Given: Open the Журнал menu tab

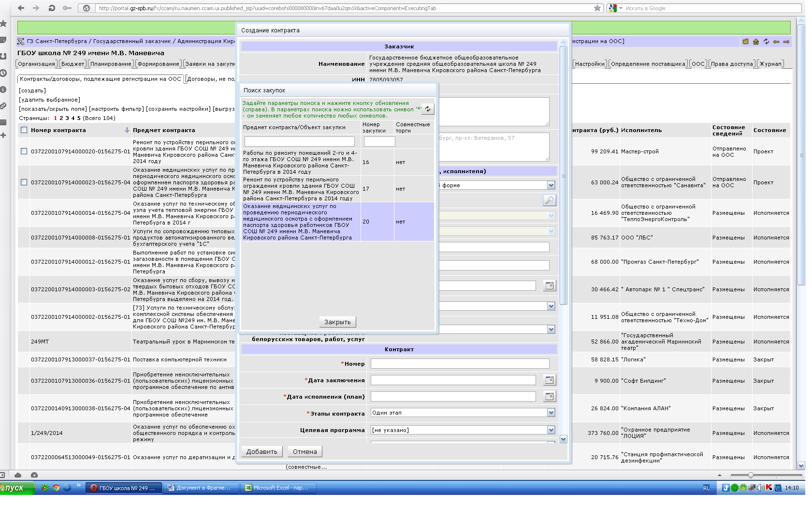Looking at the screenshot, I should [770, 64].
